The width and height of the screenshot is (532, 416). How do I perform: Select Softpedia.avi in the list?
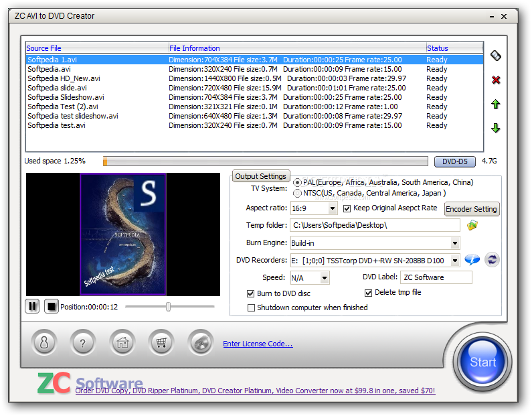[x=254, y=69]
